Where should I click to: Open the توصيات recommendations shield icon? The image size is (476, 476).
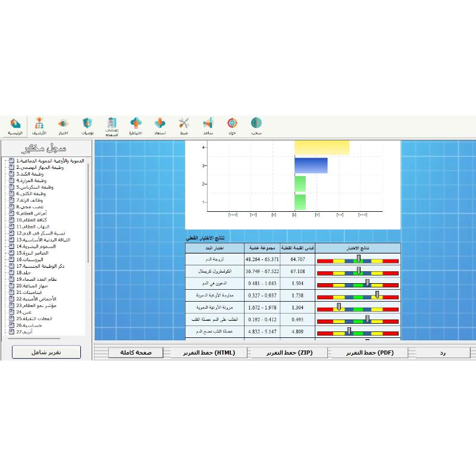pyautogui.click(x=87, y=126)
